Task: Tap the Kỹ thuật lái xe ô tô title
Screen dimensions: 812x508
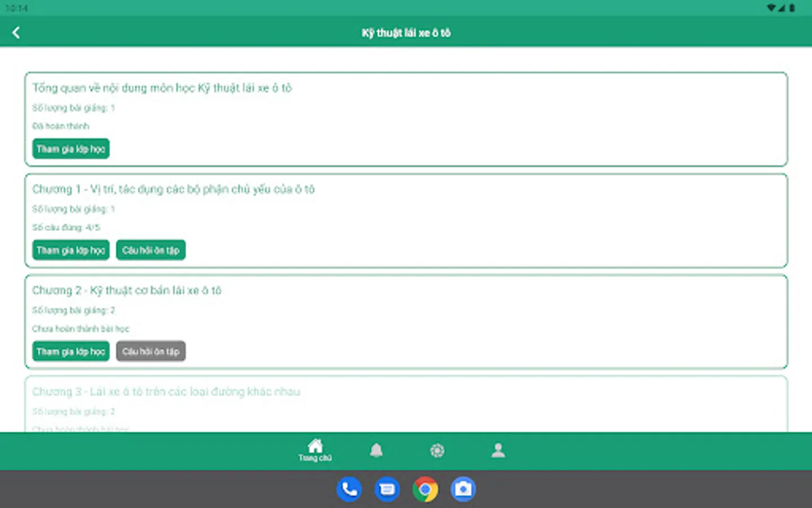Action: pyautogui.click(x=405, y=33)
